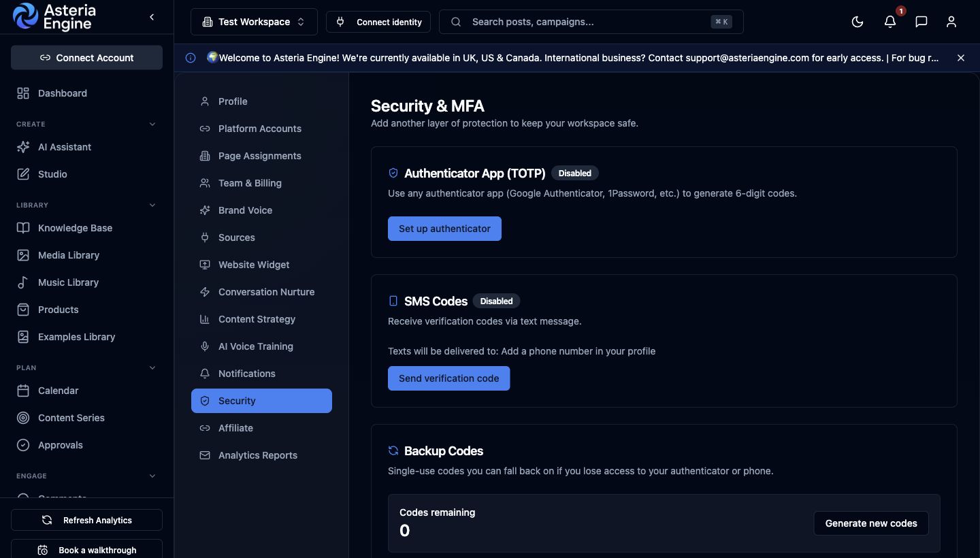
Task: Go to Profile settings
Action: click(x=261, y=101)
